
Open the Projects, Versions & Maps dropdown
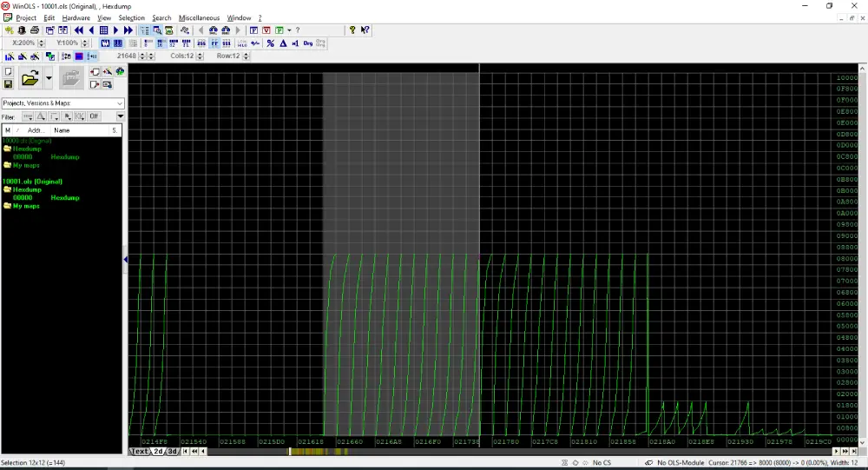[x=62, y=103]
